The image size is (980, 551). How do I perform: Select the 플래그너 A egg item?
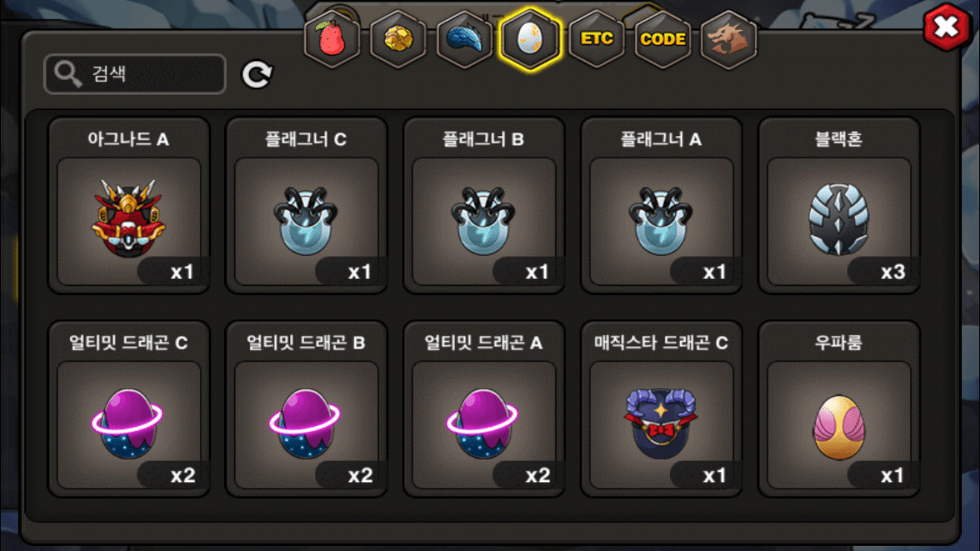(662, 205)
